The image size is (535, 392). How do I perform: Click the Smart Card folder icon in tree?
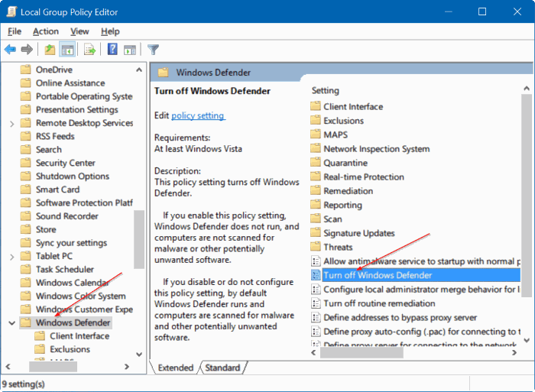[x=25, y=190]
